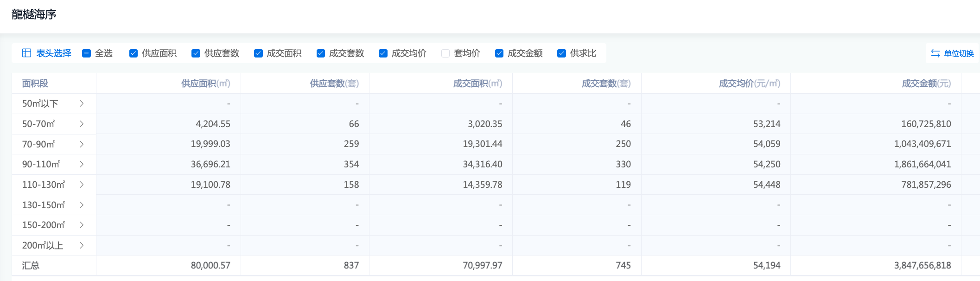
Task: Click the table icon beside 表头选择
Action: click(x=27, y=53)
